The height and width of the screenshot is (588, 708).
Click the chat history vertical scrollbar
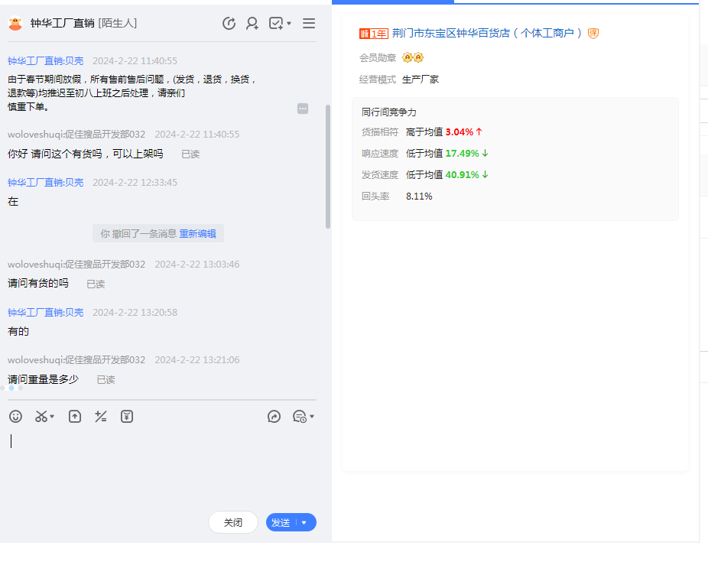[328, 167]
